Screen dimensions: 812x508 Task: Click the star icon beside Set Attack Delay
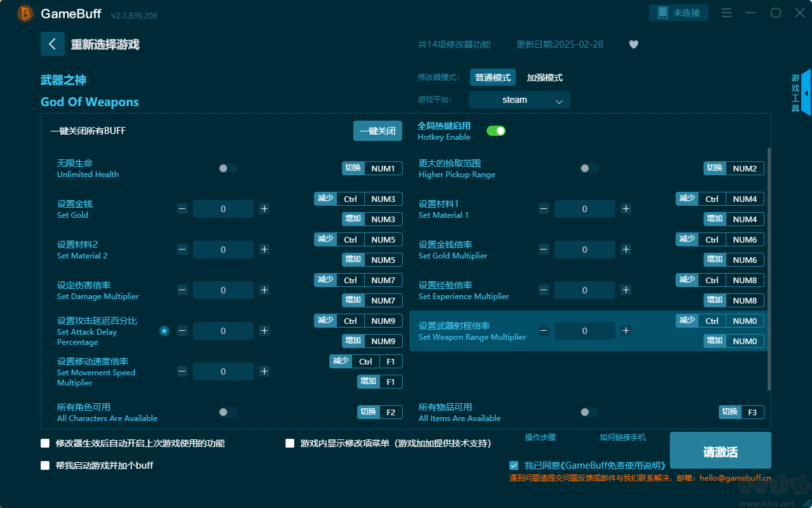(x=164, y=331)
